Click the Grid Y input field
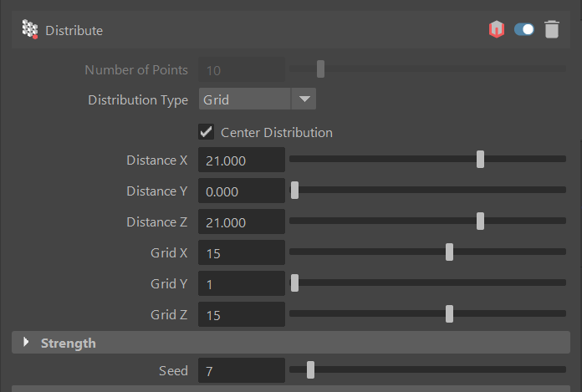Viewport: 582px width, 392px height. click(x=242, y=283)
